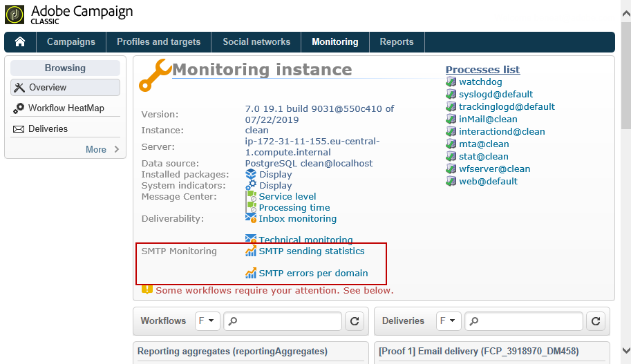
Task: Open Service level link
Action: pos(288,196)
